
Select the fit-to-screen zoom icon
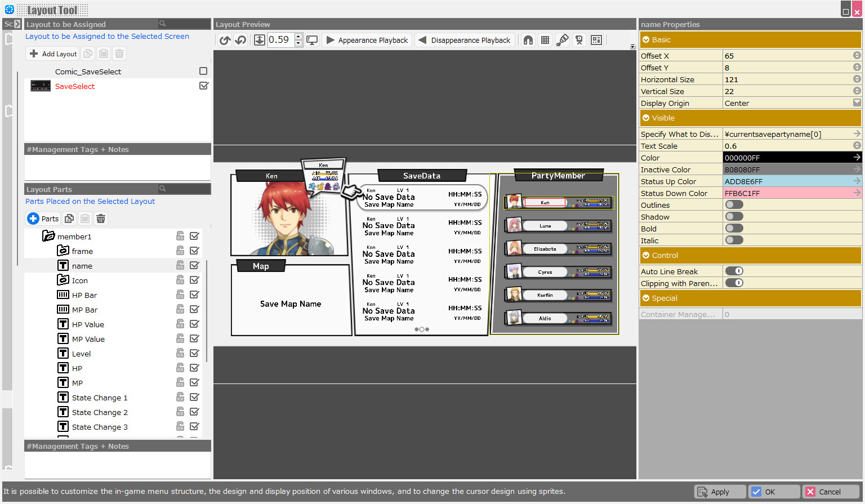pos(260,39)
